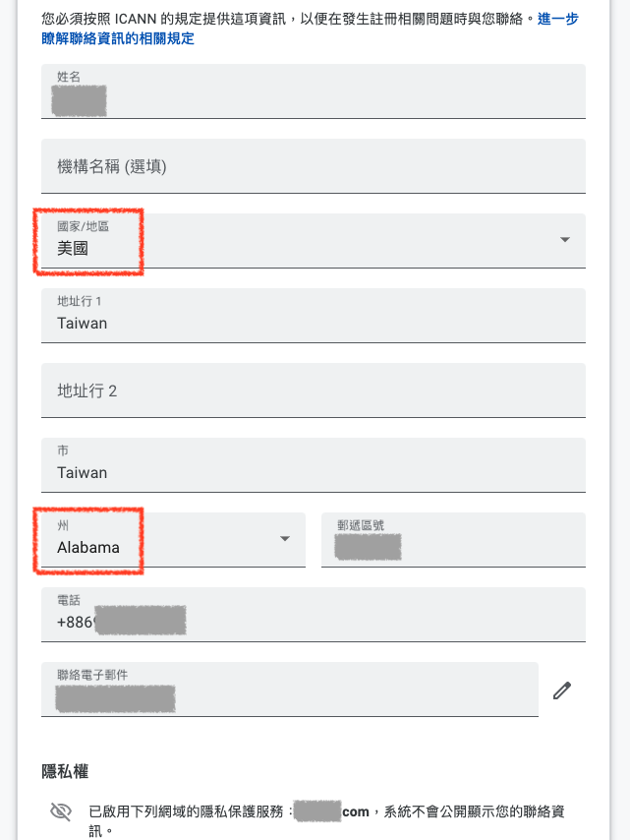Click the 郵遞區號 postal code field
Viewport: 630px width, 840px height.
click(452, 539)
